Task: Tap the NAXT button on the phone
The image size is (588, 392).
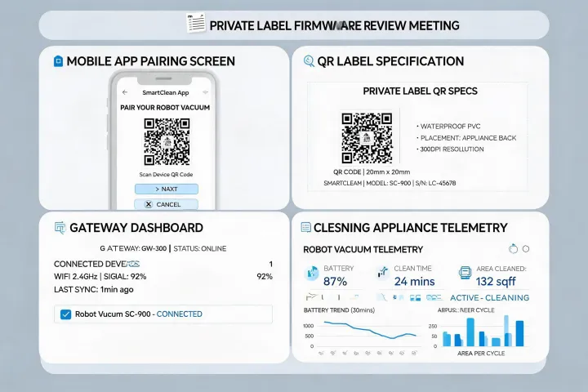Action: click(167, 189)
